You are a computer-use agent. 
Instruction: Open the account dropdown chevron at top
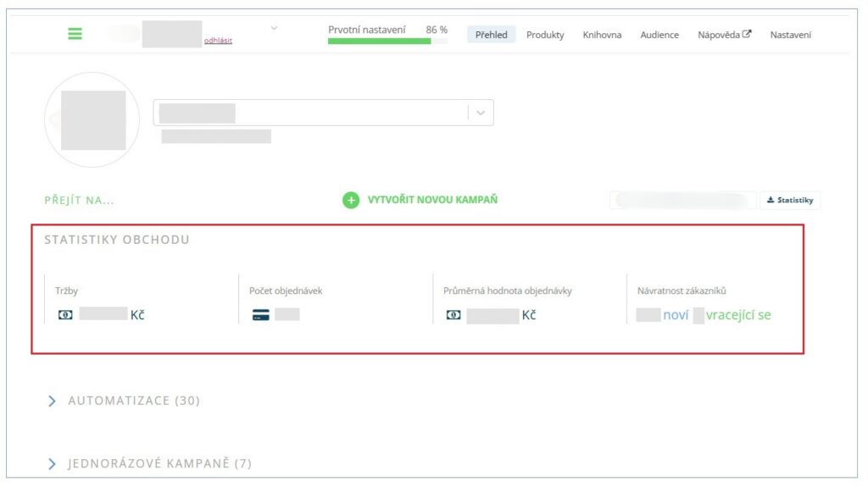[x=274, y=29]
